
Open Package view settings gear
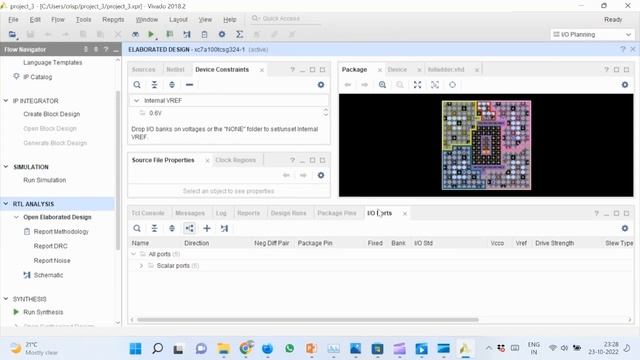coord(625,84)
